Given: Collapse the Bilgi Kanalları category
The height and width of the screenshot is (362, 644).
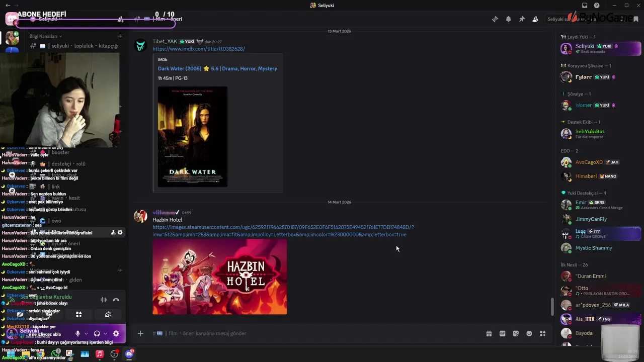Looking at the screenshot, I should [x=45, y=36].
